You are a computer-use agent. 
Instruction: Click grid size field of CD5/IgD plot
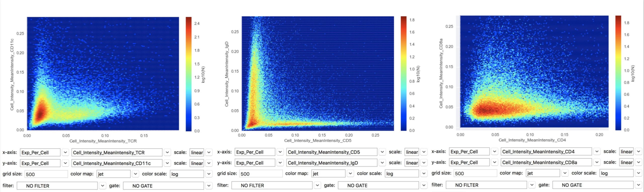coord(261,174)
